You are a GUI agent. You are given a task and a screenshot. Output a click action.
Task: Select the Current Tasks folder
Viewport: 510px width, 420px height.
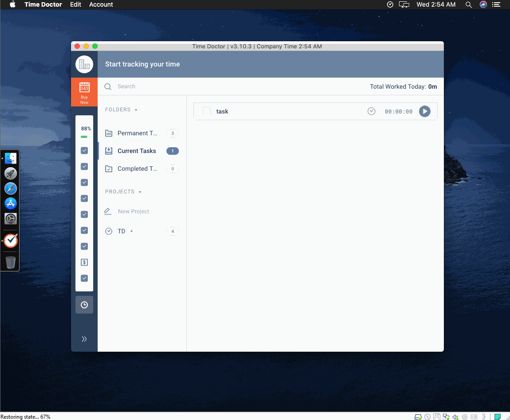coord(136,151)
